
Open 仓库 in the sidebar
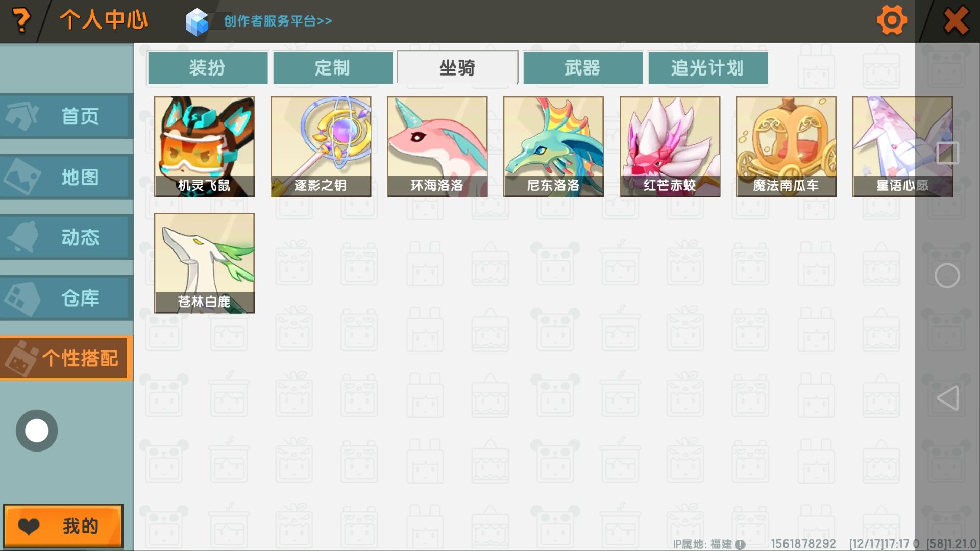[66, 298]
